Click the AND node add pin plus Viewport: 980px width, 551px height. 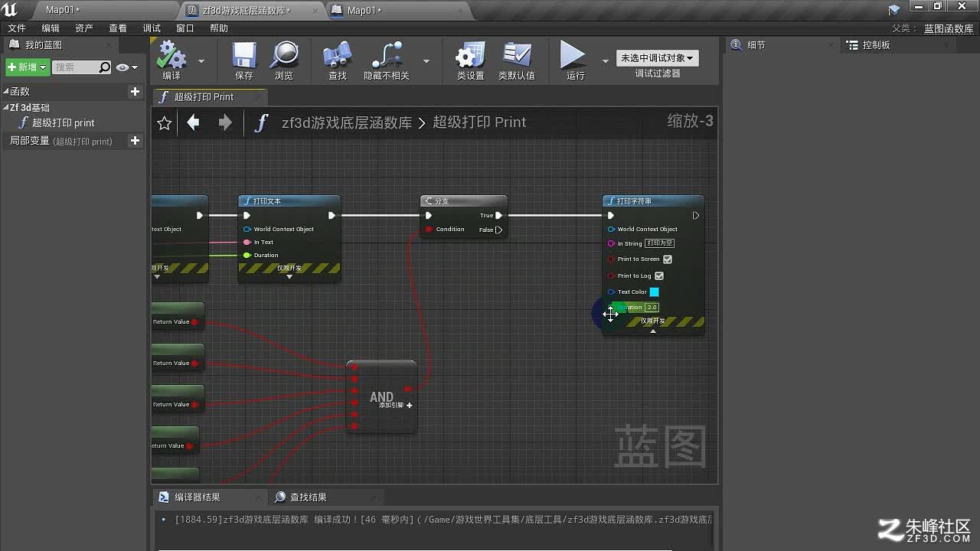(x=410, y=406)
